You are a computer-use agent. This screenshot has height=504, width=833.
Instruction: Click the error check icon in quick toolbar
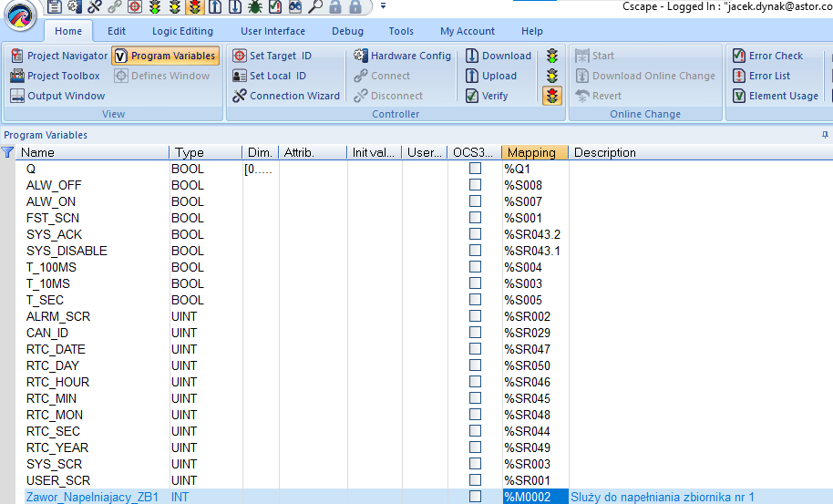click(275, 6)
